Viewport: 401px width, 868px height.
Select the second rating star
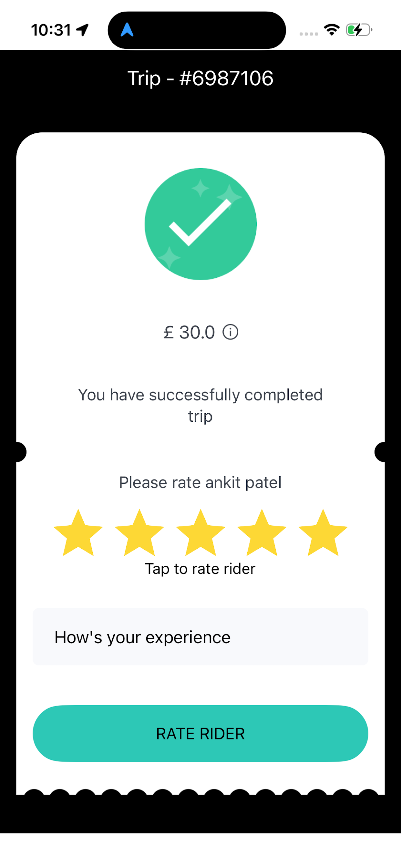click(139, 533)
